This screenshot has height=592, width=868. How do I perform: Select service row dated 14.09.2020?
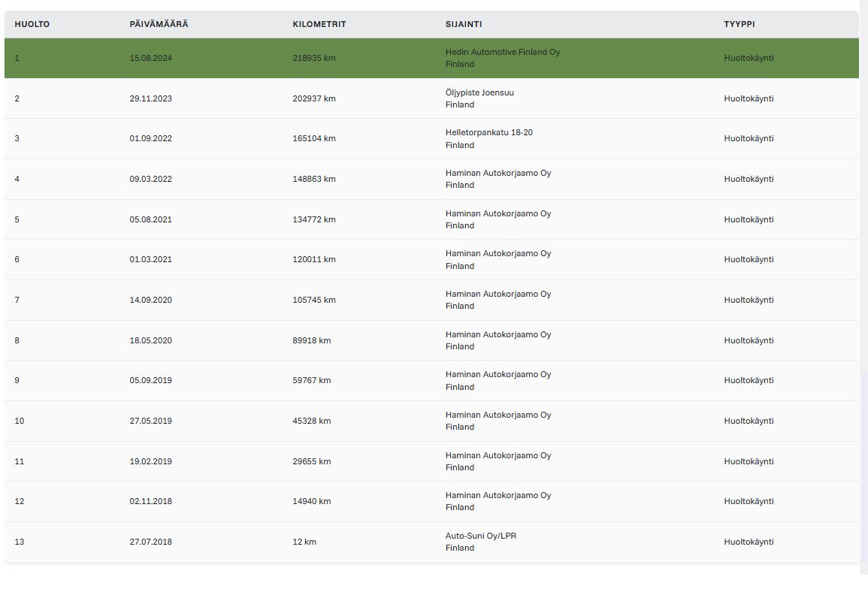click(432, 300)
